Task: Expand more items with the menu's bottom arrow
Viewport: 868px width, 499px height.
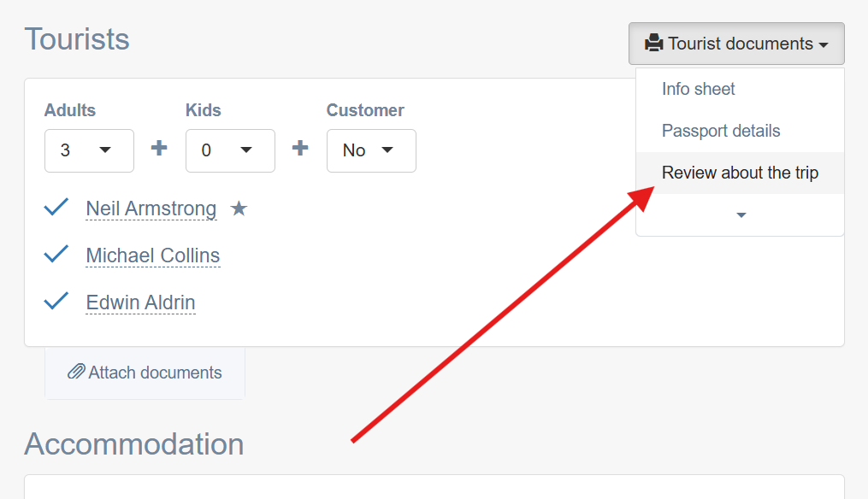Action: (741, 214)
